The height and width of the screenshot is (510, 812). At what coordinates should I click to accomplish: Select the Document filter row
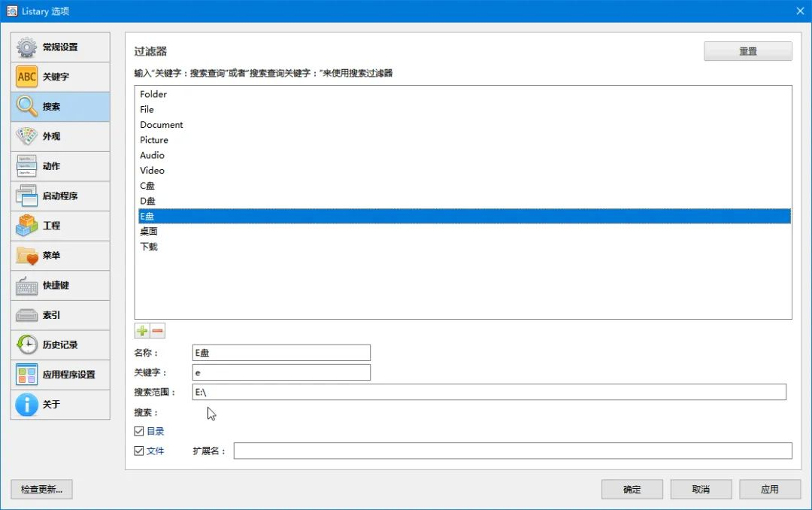tap(465, 125)
